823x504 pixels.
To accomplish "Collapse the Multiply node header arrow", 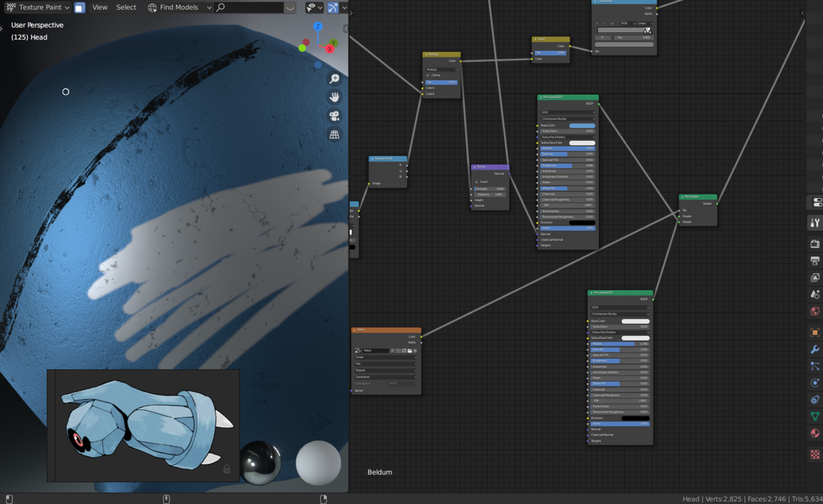I will point(426,55).
